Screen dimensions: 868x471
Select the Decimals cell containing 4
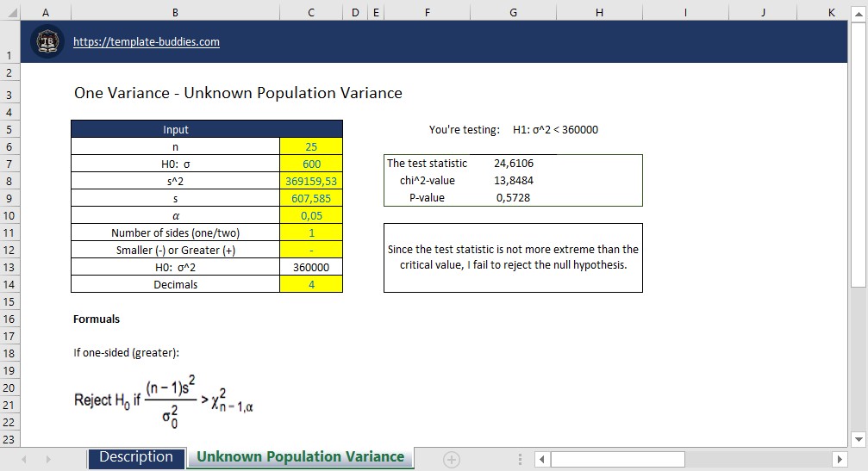pyautogui.click(x=311, y=285)
